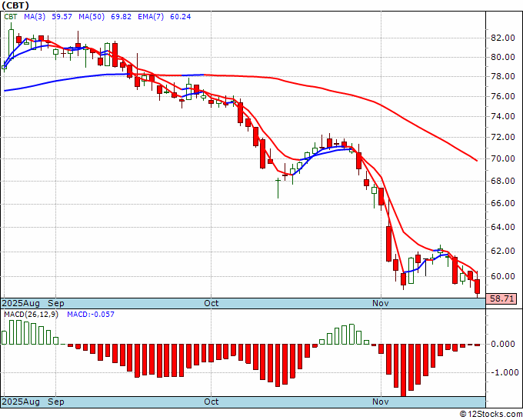Click the 76.00 price axis label
Image resolution: width=523 pixels, height=420 pixels.
point(503,96)
